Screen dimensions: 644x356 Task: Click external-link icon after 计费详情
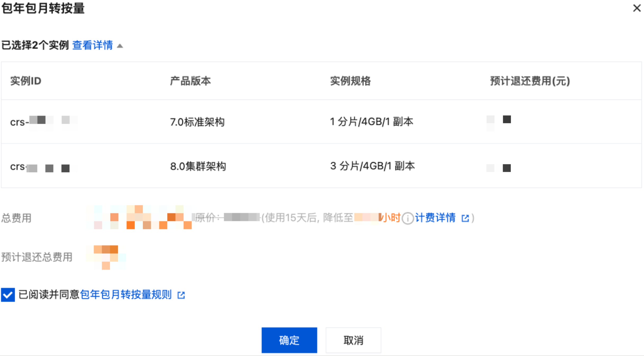pyautogui.click(x=465, y=218)
